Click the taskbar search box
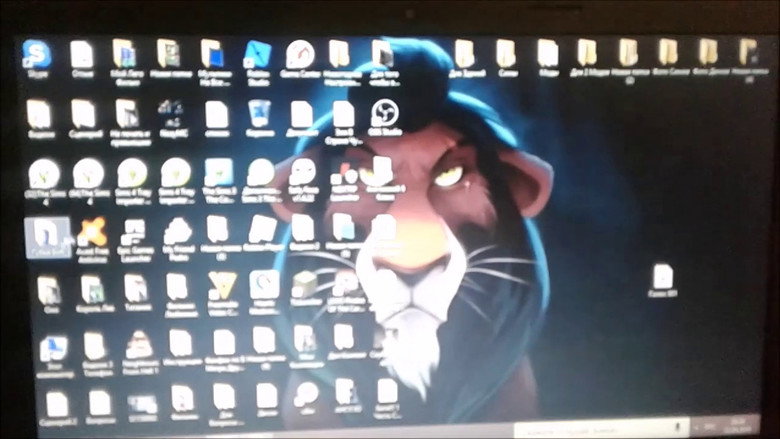 tap(602, 428)
